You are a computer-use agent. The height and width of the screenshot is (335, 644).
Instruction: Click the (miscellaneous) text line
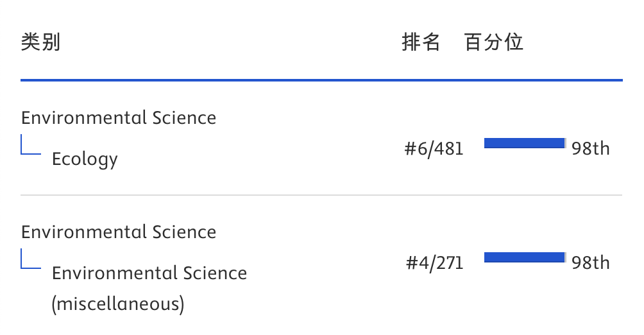[x=118, y=305]
